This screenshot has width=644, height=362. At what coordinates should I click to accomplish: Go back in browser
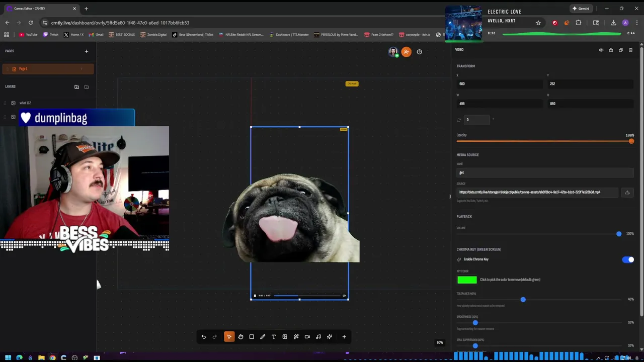tap(7, 23)
